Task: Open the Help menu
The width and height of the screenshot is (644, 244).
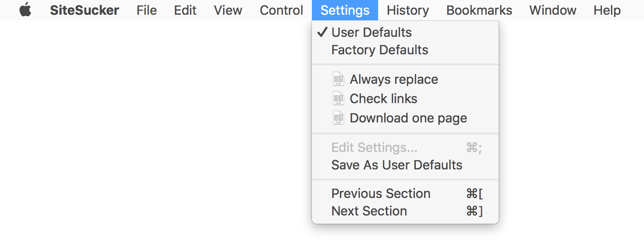Action: [x=607, y=10]
